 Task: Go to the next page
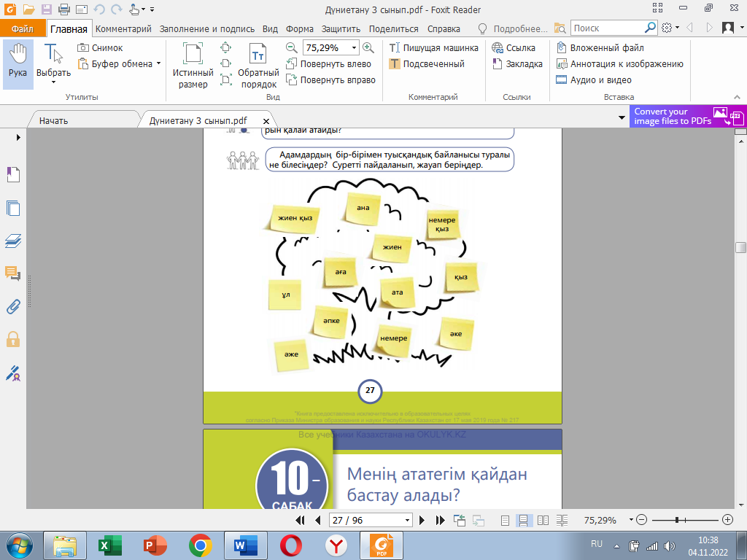click(x=422, y=520)
